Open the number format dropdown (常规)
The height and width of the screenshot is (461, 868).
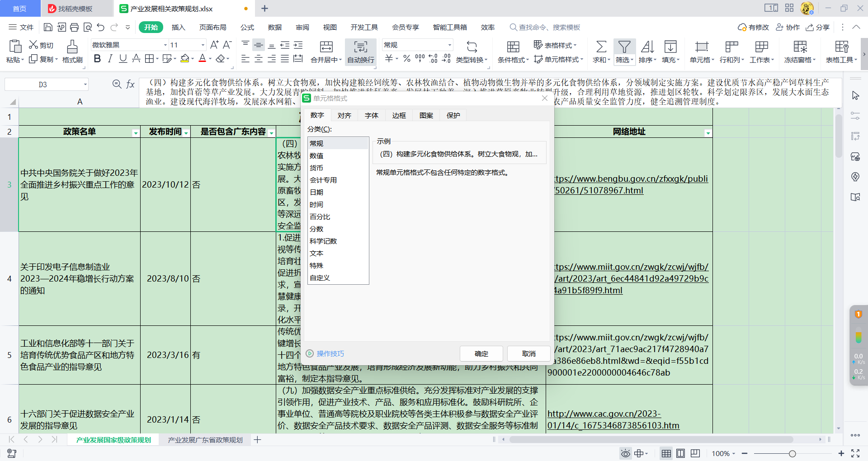[x=449, y=45]
